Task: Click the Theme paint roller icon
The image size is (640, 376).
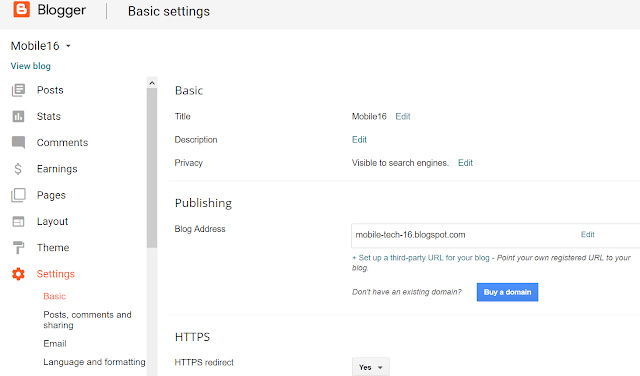Action: tap(18, 247)
